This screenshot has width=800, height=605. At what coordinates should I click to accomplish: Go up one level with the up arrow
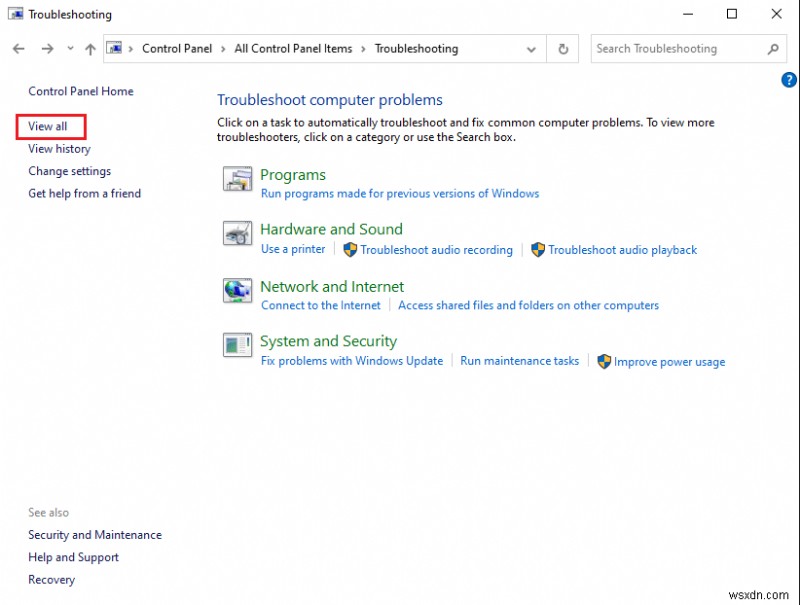click(x=89, y=48)
